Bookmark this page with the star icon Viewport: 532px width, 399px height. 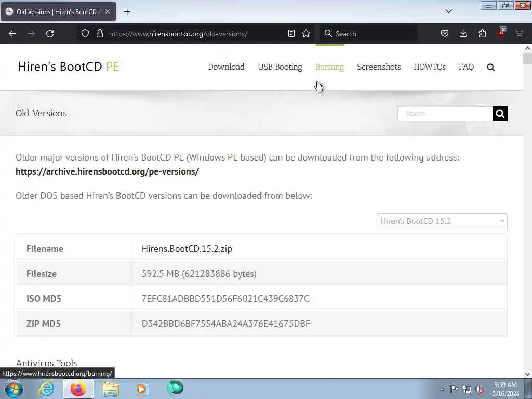[x=306, y=33]
